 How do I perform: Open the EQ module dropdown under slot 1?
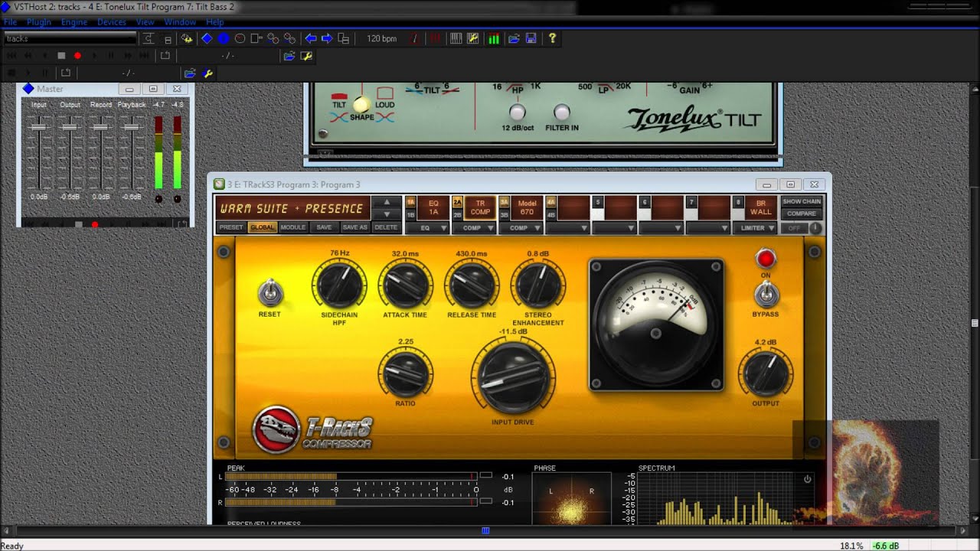(427, 228)
